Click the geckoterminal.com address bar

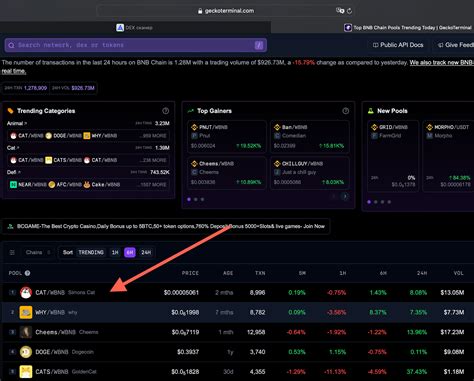tap(226, 11)
